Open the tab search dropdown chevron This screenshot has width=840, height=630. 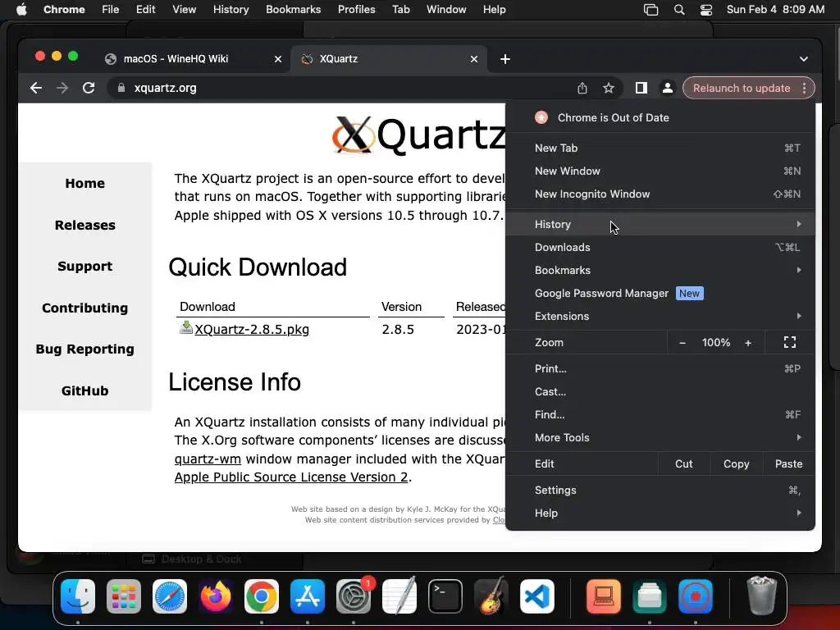pos(803,59)
